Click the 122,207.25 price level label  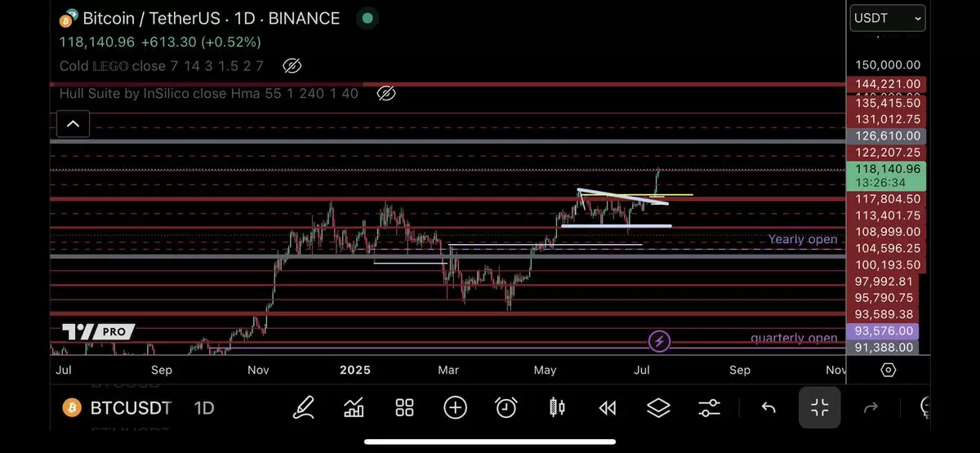888,153
